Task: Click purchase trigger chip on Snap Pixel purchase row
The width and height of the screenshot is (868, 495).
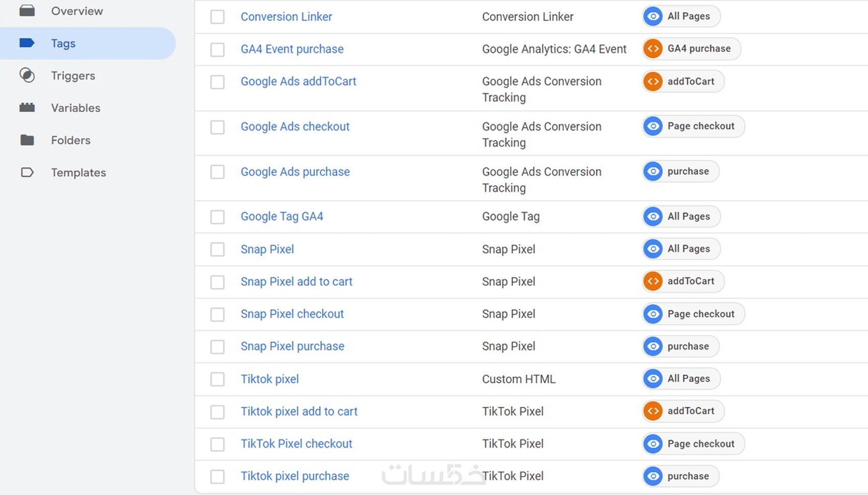Action: (x=681, y=346)
